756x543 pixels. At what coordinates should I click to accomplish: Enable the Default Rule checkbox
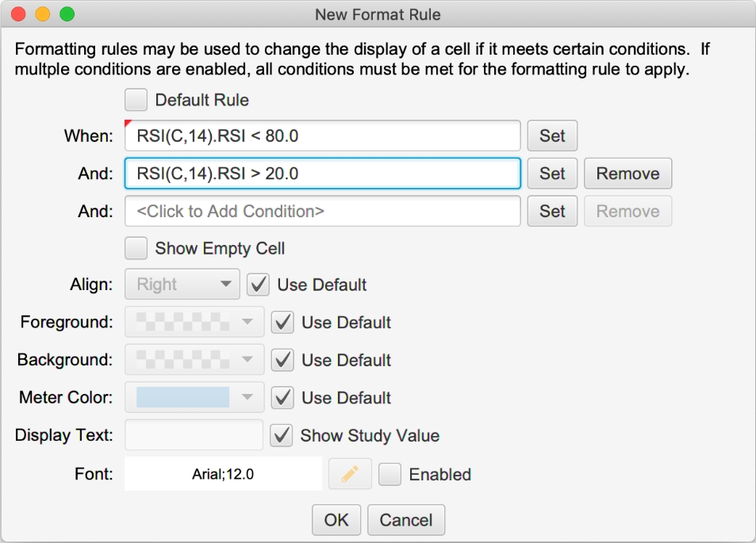point(136,100)
